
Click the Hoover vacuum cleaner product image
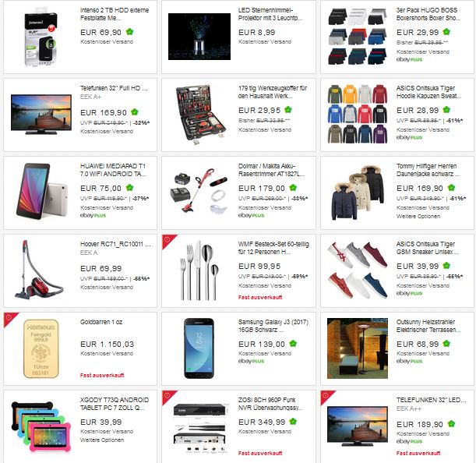pyautogui.click(x=38, y=270)
